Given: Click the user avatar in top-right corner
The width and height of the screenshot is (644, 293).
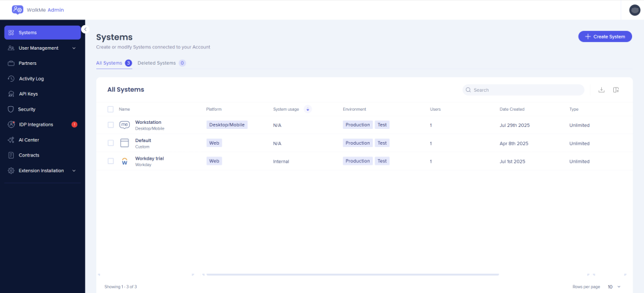Looking at the screenshot, I should pyautogui.click(x=634, y=9).
